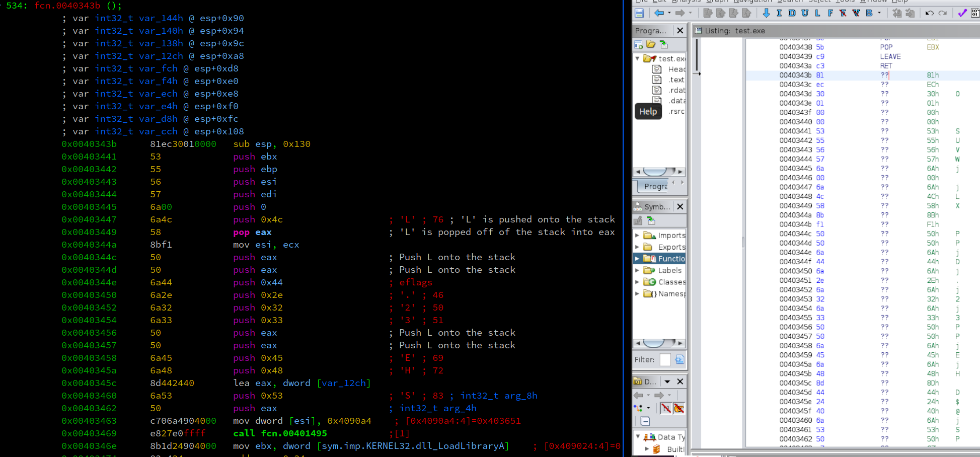Viewport: 980px width, 457px height.
Task: Click the undo arrow in the toolbar
Action: click(930, 13)
